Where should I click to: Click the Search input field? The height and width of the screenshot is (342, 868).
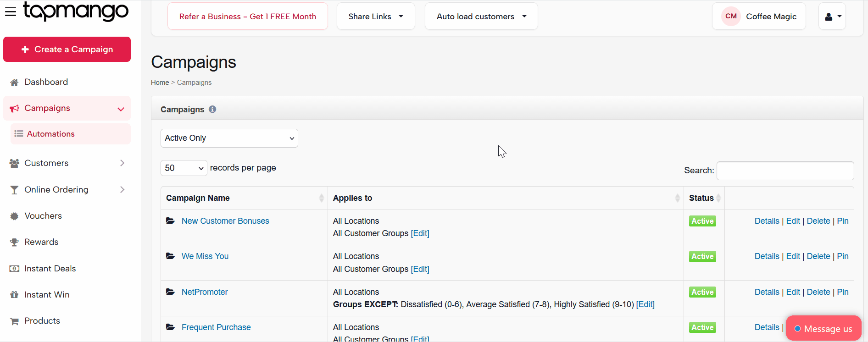coord(785,171)
